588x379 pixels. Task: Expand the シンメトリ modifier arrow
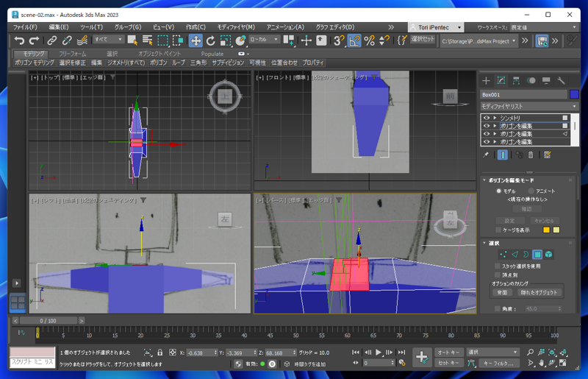(495, 118)
